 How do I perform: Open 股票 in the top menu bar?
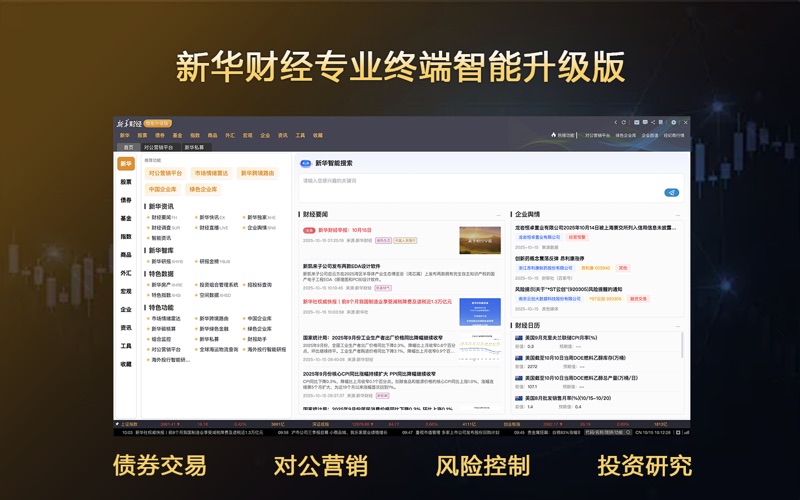[142, 135]
